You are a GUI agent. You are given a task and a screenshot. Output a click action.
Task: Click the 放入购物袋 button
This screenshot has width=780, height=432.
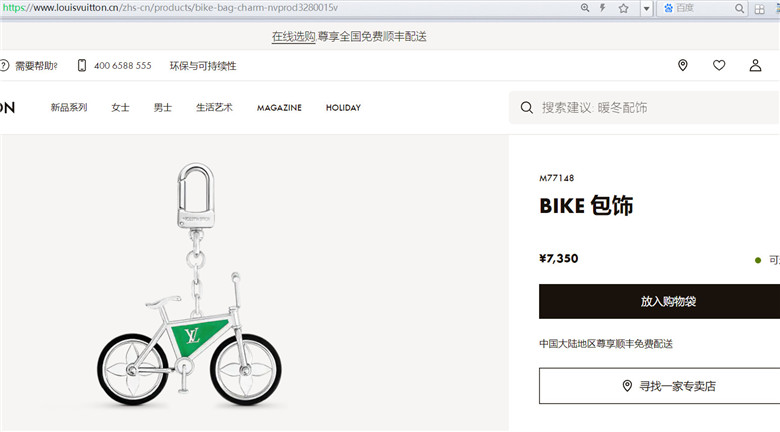[659, 302]
